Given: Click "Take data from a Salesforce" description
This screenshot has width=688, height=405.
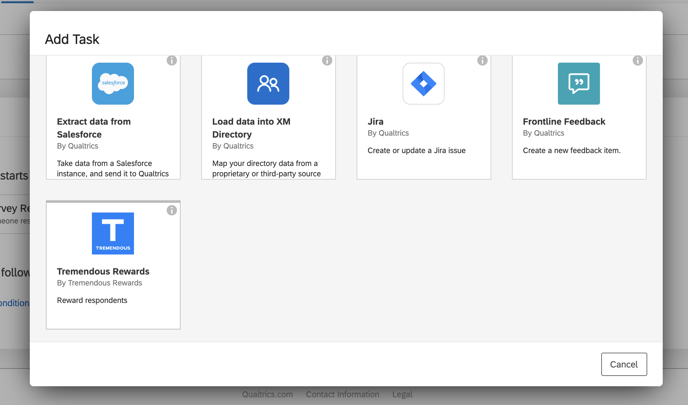Looking at the screenshot, I should (x=113, y=168).
